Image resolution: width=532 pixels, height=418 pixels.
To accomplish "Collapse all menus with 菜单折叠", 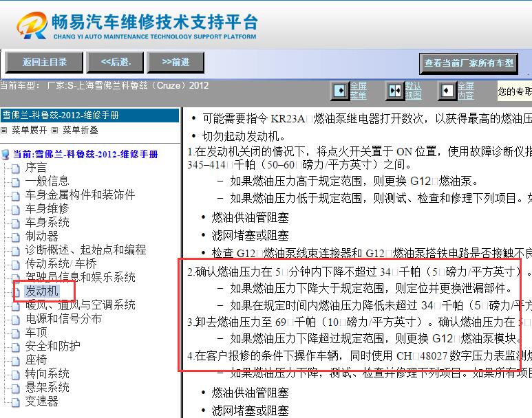I will pos(81,130).
